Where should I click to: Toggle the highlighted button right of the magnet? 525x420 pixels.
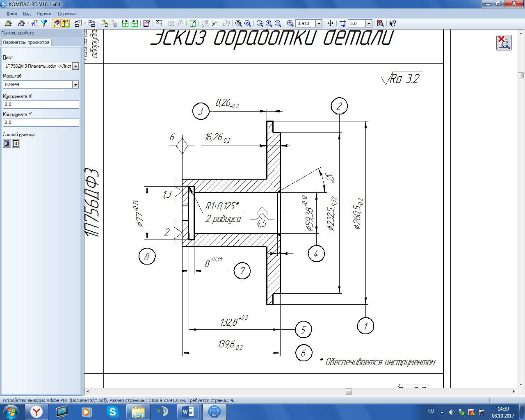(x=65, y=23)
